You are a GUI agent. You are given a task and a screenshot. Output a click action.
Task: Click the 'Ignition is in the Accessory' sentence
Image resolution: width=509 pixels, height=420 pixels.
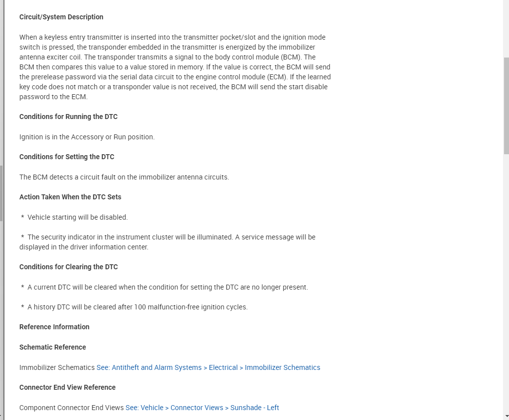tap(87, 137)
